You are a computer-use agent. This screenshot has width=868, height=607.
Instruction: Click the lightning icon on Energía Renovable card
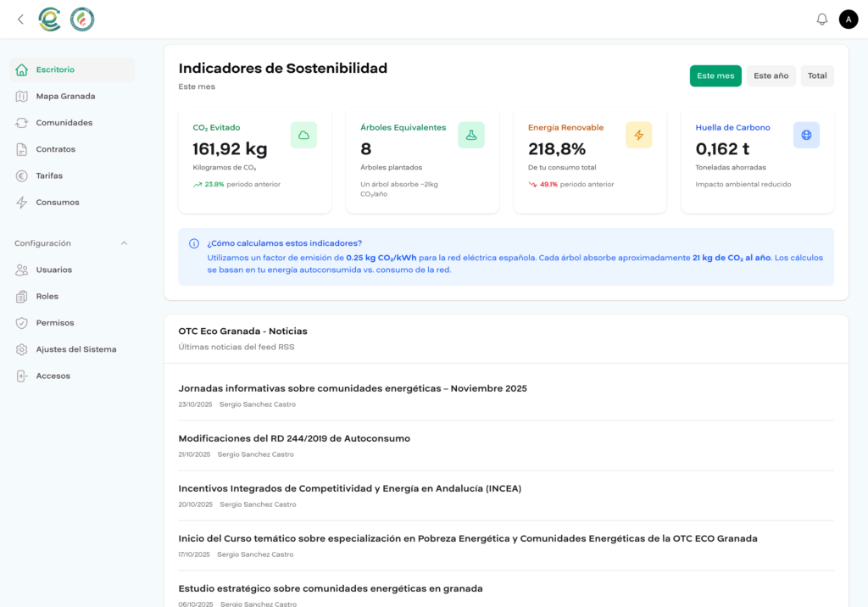[638, 135]
